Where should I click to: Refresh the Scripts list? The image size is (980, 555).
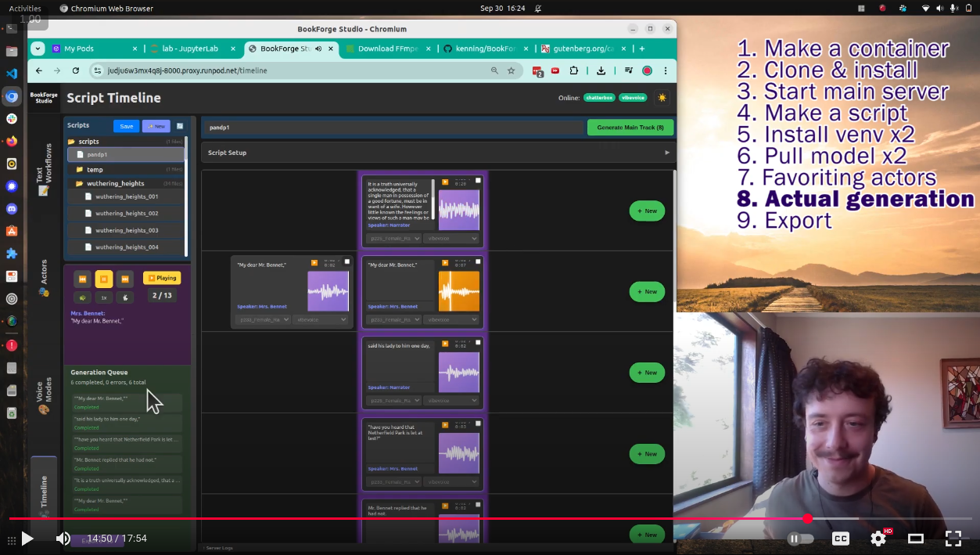[x=180, y=126]
